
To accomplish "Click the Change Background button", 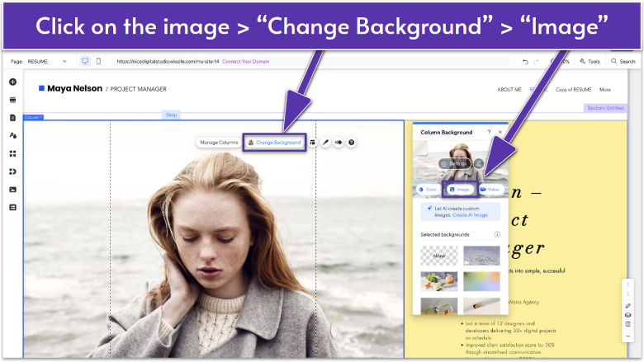I will (273, 143).
